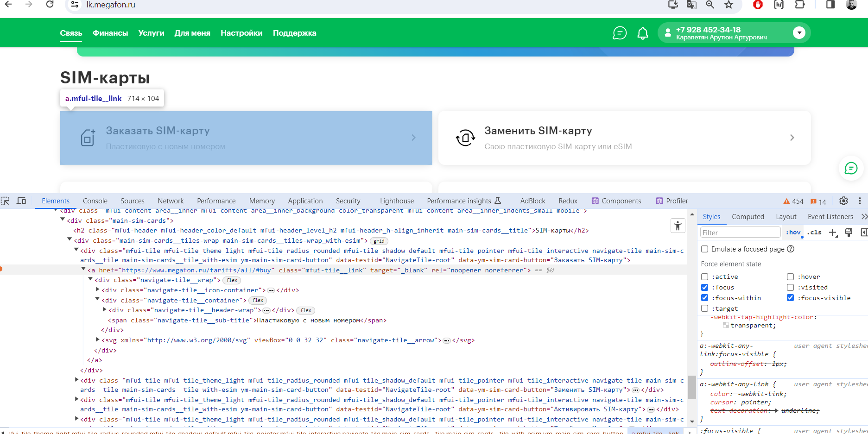
Task: Uncheck the :focus-within checkbox
Action: click(x=705, y=298)
